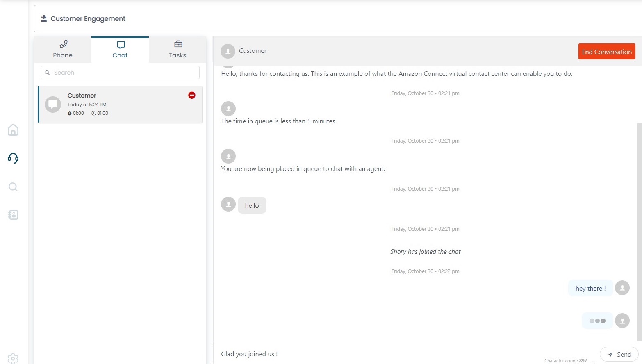Click the typing indicator dots bubble

click(x=597, y=321)
